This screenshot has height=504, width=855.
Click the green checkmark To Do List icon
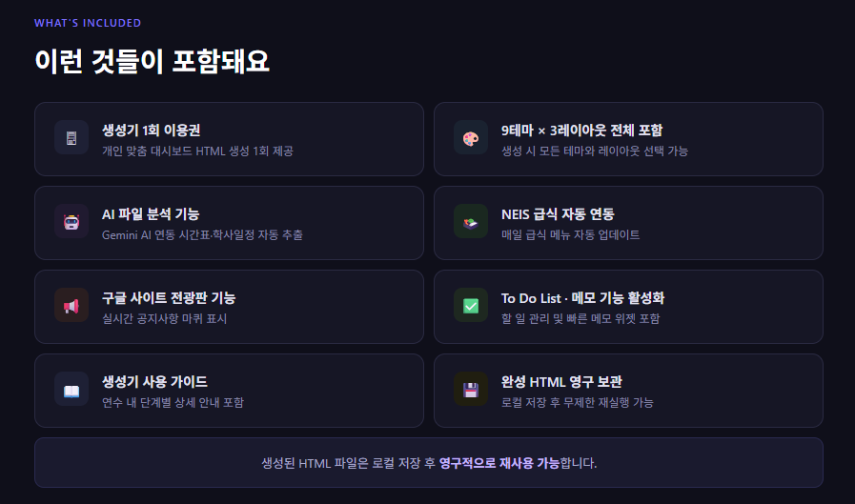471,306
